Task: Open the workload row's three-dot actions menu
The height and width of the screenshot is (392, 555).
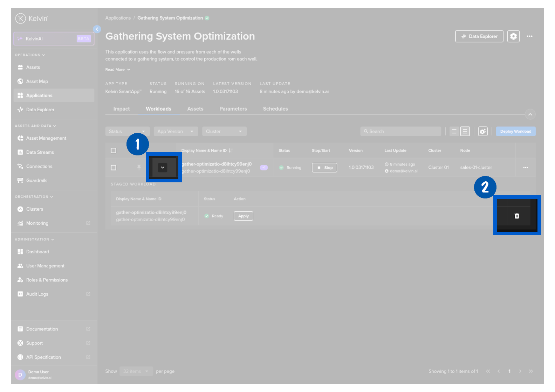Action: [525, 168]
